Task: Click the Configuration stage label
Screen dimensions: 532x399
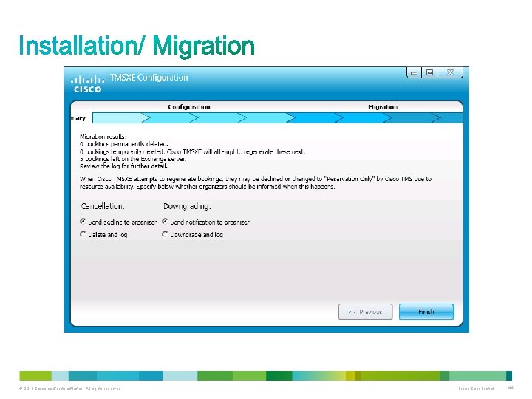Action: tap(189, 107)
